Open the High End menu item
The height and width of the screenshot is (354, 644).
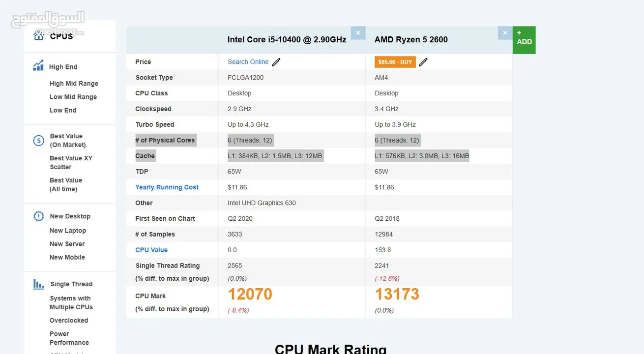tap(63, 67)
